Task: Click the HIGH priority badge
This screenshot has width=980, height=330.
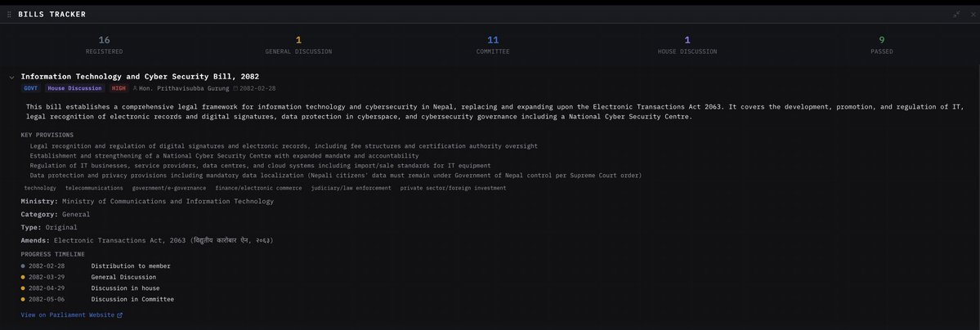Action: pos(119,88)
